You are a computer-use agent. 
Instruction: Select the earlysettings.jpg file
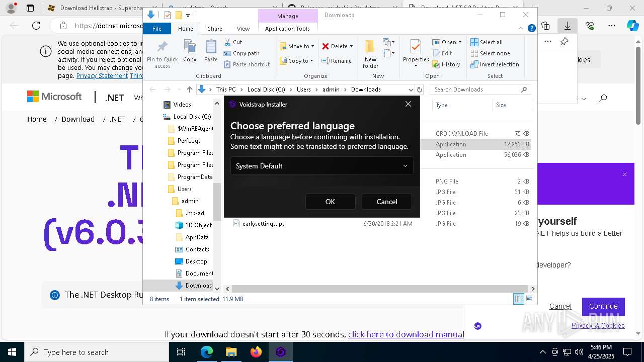tap(264, 224)
